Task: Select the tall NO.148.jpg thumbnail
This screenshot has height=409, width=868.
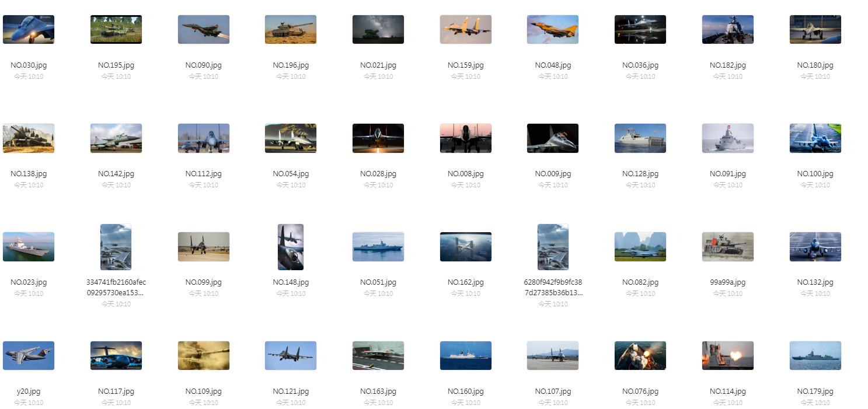Action: 291,247
